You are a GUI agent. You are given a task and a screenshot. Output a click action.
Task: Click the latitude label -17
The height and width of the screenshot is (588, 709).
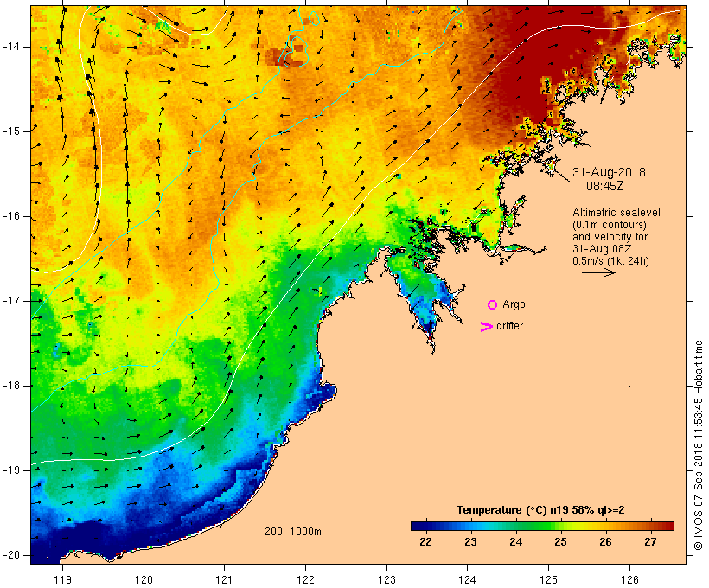pos(11,301)
